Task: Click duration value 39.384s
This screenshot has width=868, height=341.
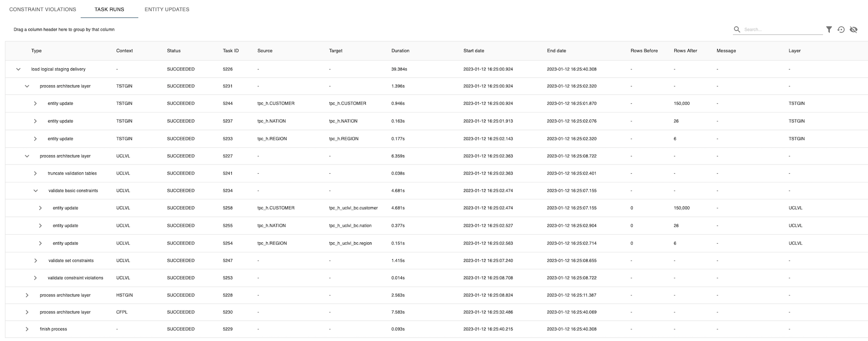Action: point(399,69)
